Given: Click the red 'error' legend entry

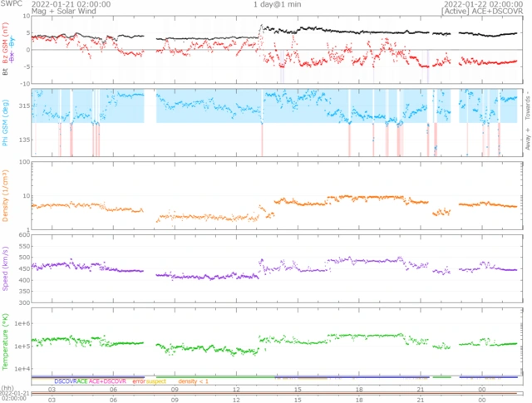Looking at the screenshot, I should (138, 381).
